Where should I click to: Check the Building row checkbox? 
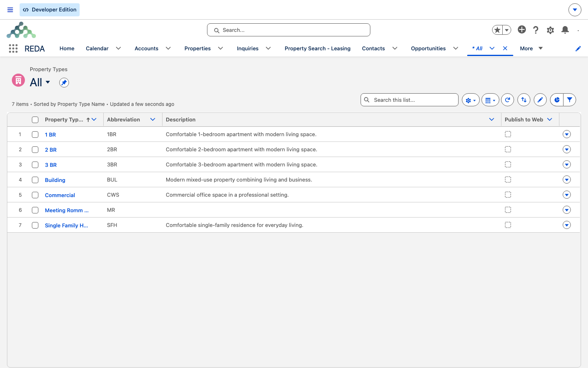point(35,180)
